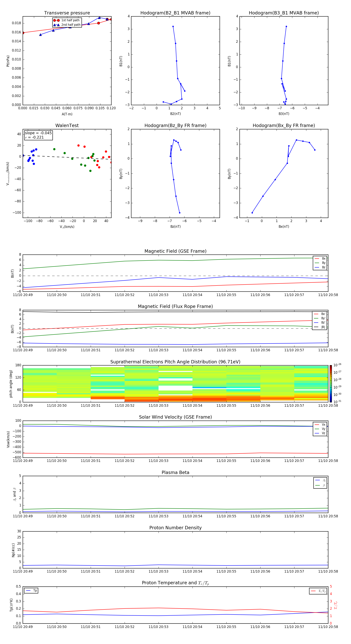Click the Vx legend entry in velocity plot
Image resolution: width=351 pixels, height=644 pixels.
320,424
